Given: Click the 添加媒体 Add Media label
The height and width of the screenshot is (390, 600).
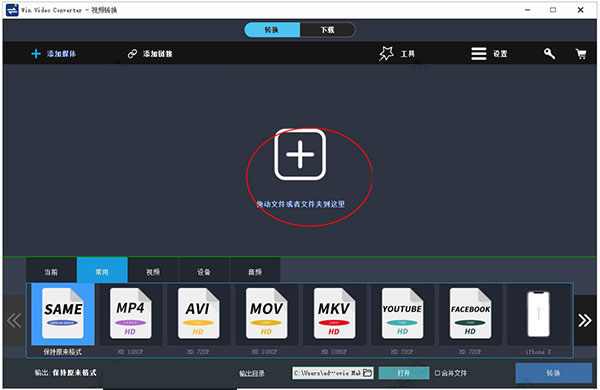Looking at the screenshot, I should pos(61,54).
